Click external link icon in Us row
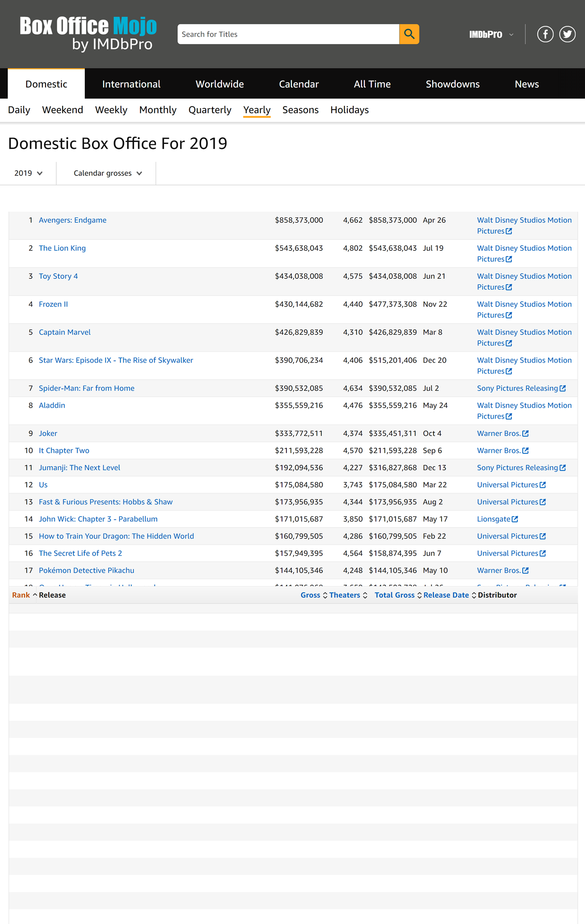Viewport: 585px width, 924px height. pyautogui.click(x=543, y=485)
